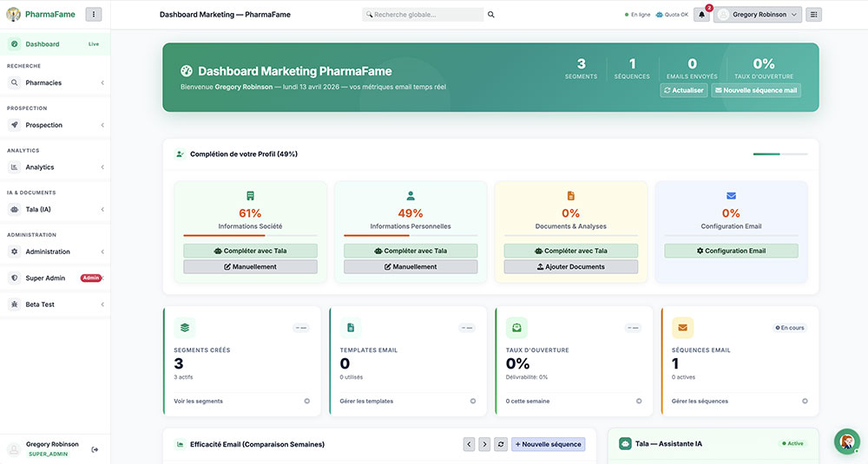Click the + Nouvelle séquence button
Viewport: 868px width, 464px height.
coord(548,444)
